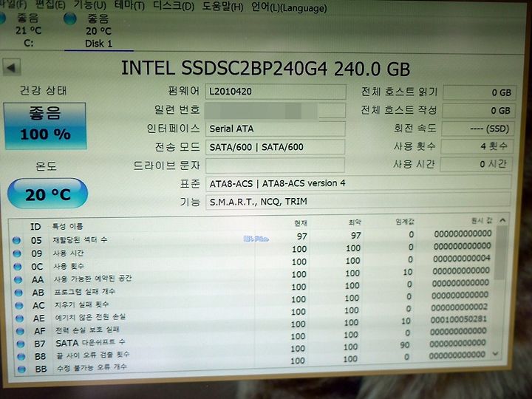This screenshot has width=532, height=399.
Task: Click the attribute list scrollbar thumb
Action: pyautogui.click(x=500, y=253)
